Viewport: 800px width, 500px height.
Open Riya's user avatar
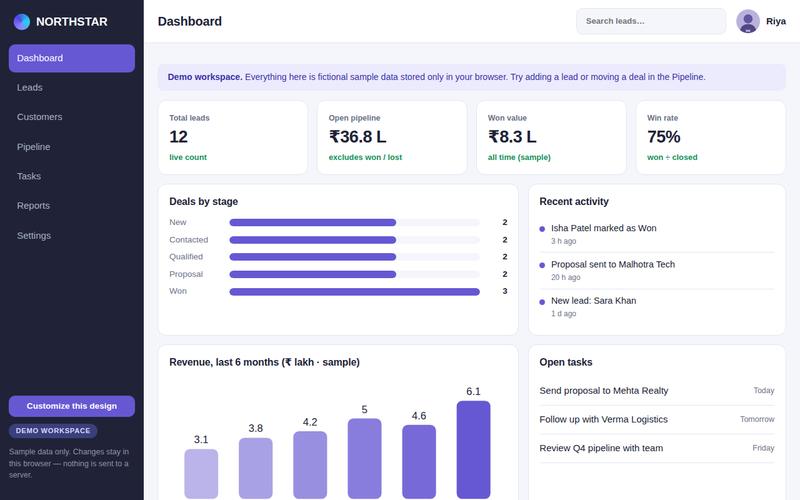pos(747,21)
